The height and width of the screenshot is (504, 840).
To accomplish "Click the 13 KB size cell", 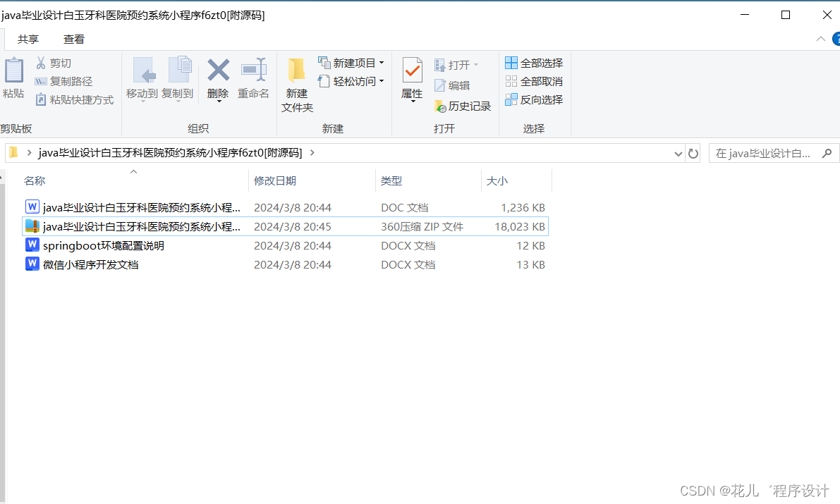I will click(530, 264).
